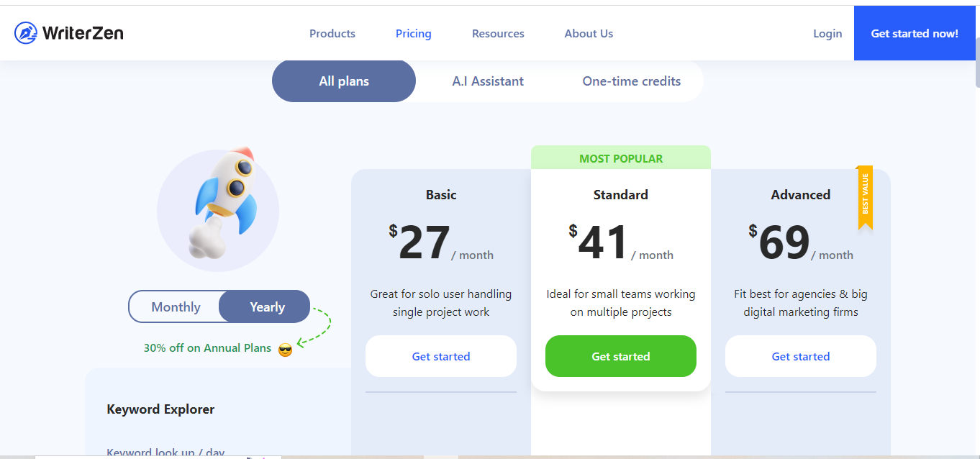Click the sunglasses emoji beside Annual Plans
This screenshot has width=980, height=459.
click(x=286, y=350)
